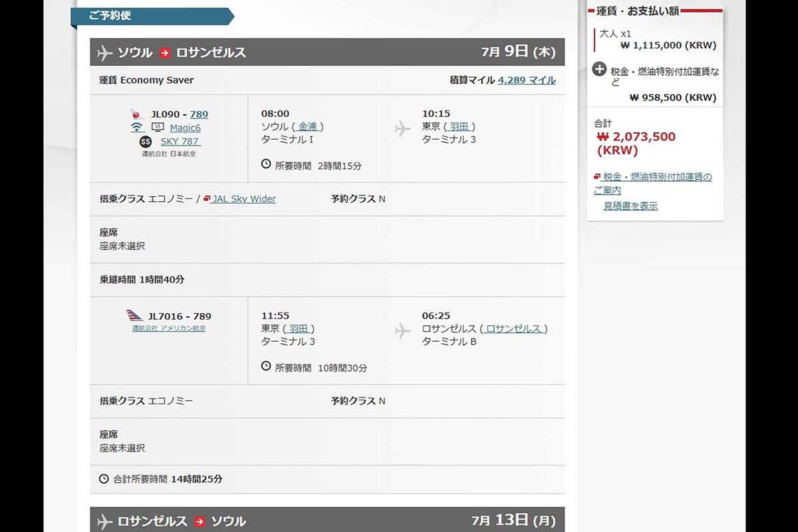Click the ₩ 1,115,000 (KRW) adult fare
Viewport: 798px width, 532px height.
tap(668, 45)
